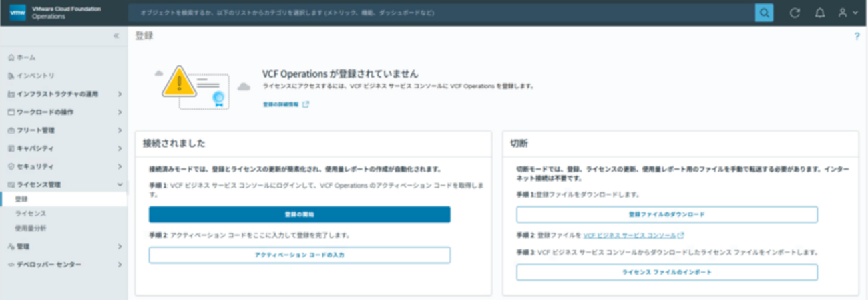
Task: Click the 管理 administration icon
Action: pos(11,247)
